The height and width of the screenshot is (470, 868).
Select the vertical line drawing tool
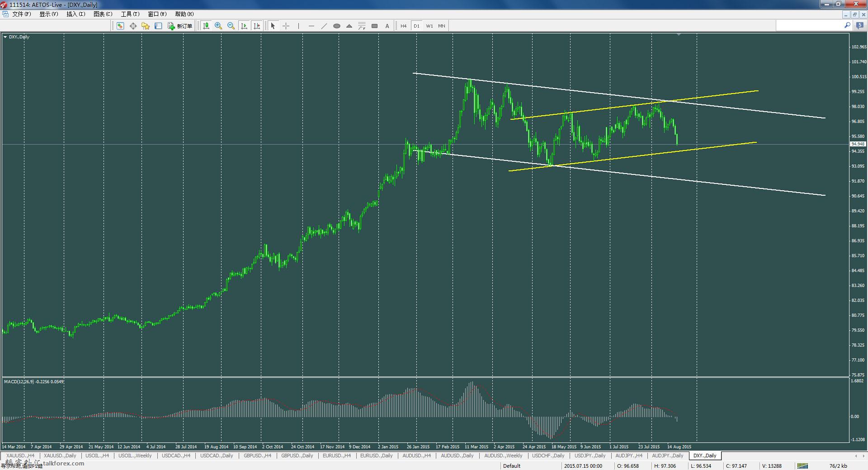click(x=298, y=26)
